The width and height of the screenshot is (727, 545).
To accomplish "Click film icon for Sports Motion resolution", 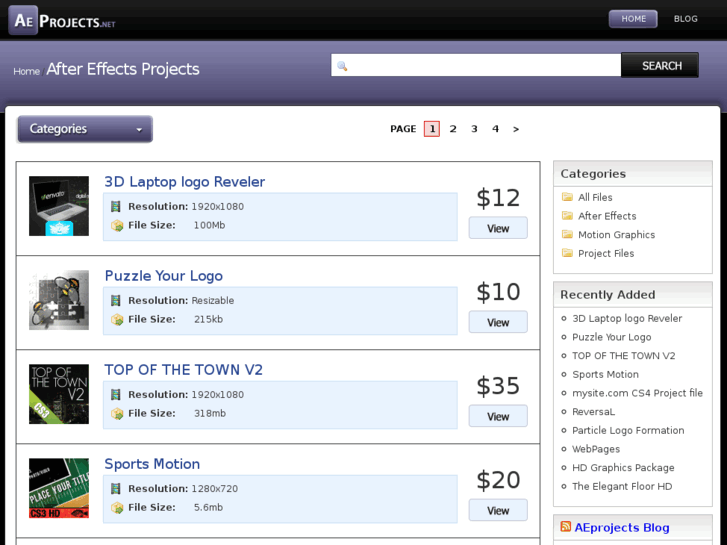I will tap(116, 488).
